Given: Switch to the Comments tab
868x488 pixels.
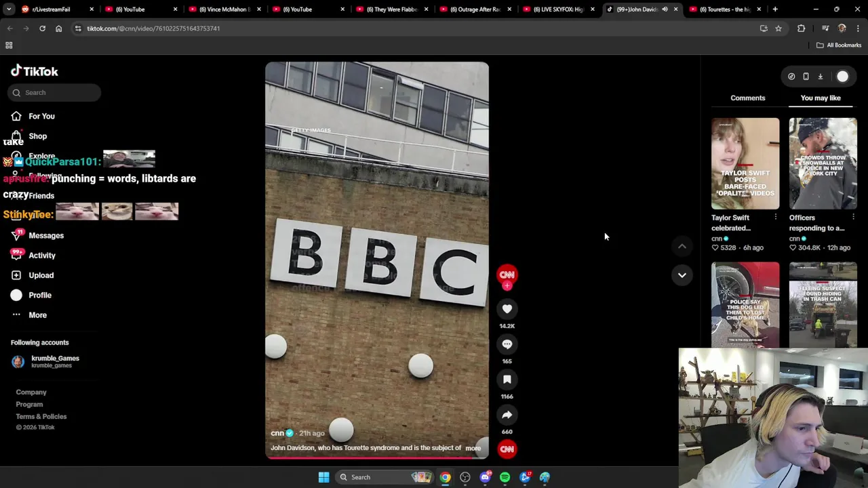Looking at the screenshot, I should click(x=747, y=98).
